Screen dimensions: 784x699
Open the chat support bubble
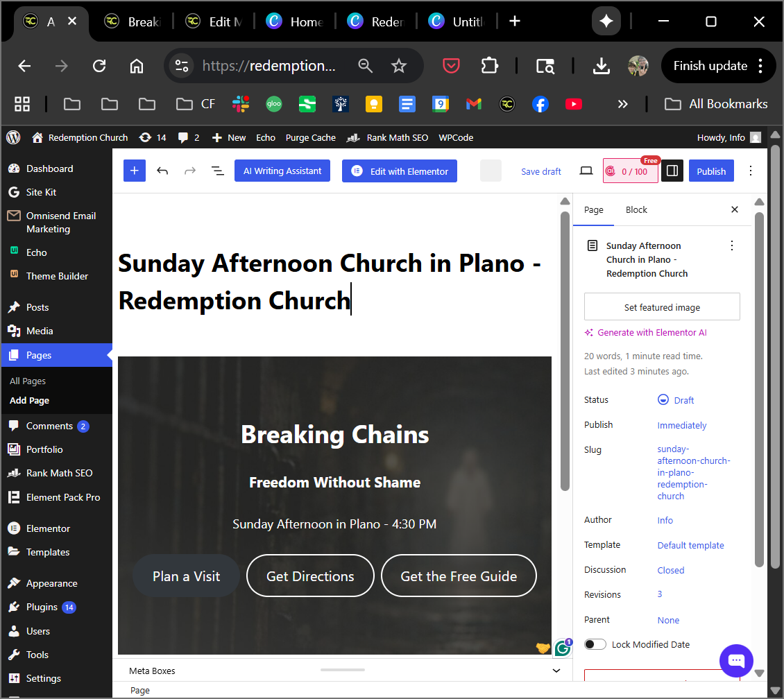[736, 660]
